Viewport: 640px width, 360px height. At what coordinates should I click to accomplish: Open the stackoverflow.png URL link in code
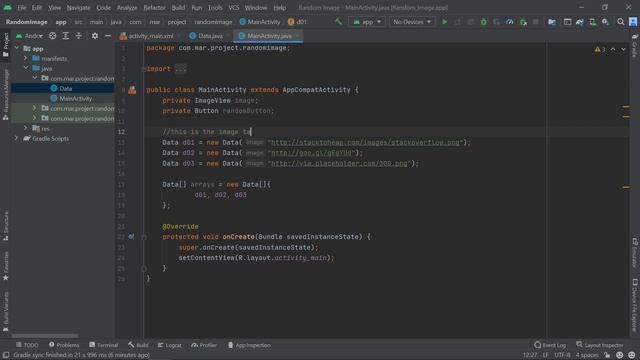[365, 142]
